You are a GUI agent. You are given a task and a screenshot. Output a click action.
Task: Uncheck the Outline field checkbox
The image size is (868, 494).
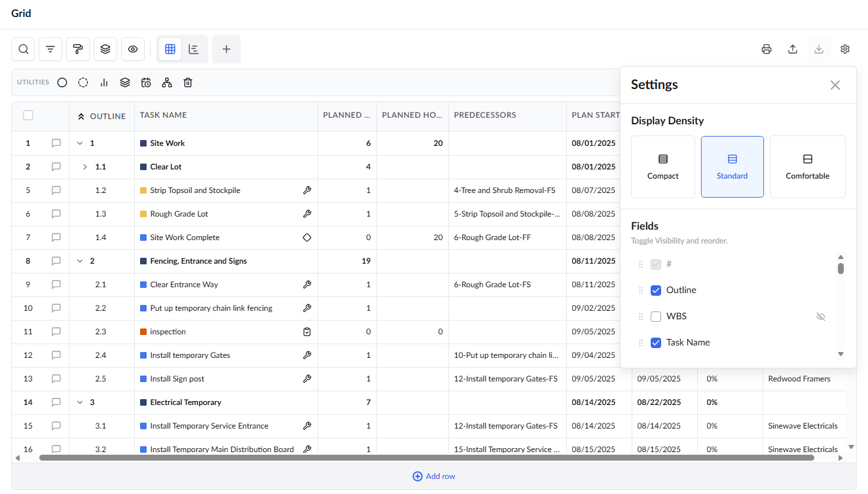point(656,291)
